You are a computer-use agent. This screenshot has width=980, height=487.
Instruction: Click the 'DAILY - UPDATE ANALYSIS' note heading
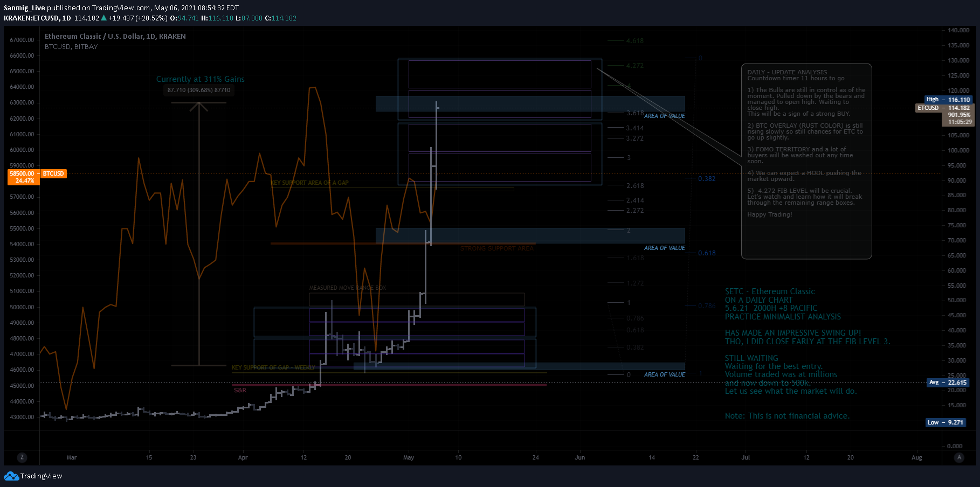click(787, 72)
